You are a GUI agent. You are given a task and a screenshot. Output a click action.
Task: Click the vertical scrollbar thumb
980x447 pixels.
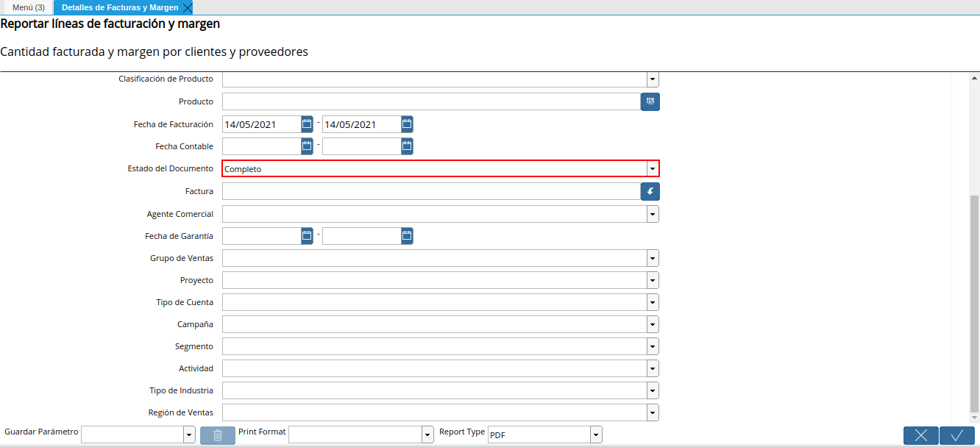click(x=974, y=303)
